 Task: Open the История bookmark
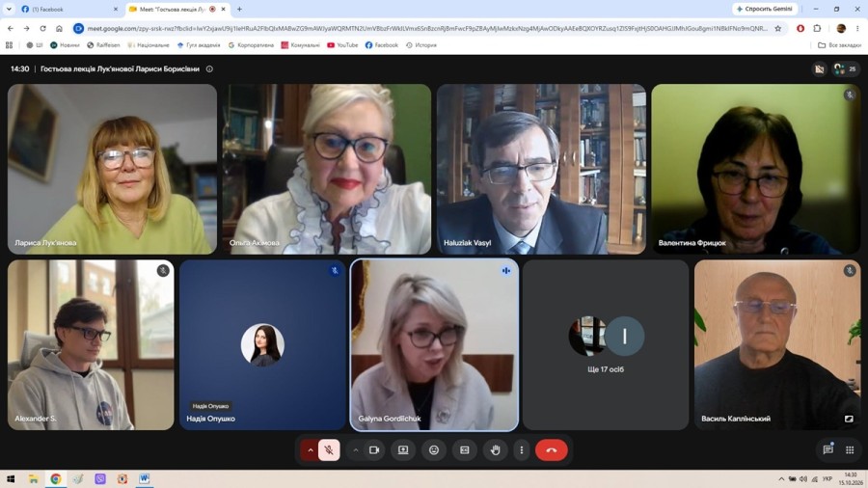[421, 45]
